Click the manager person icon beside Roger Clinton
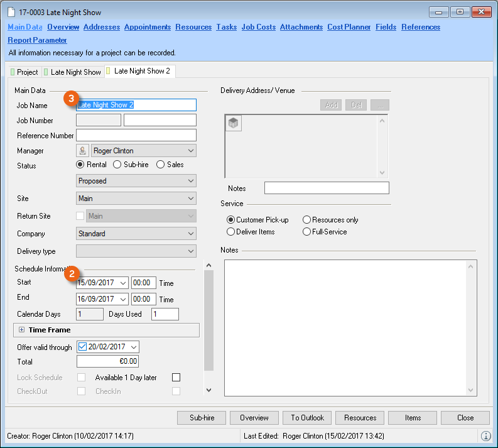This screenshot has height=448, width=498. click(x=82, y=151)
